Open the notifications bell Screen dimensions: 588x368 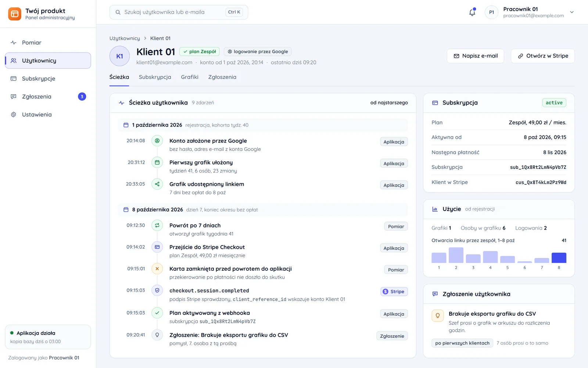point(472,12)
